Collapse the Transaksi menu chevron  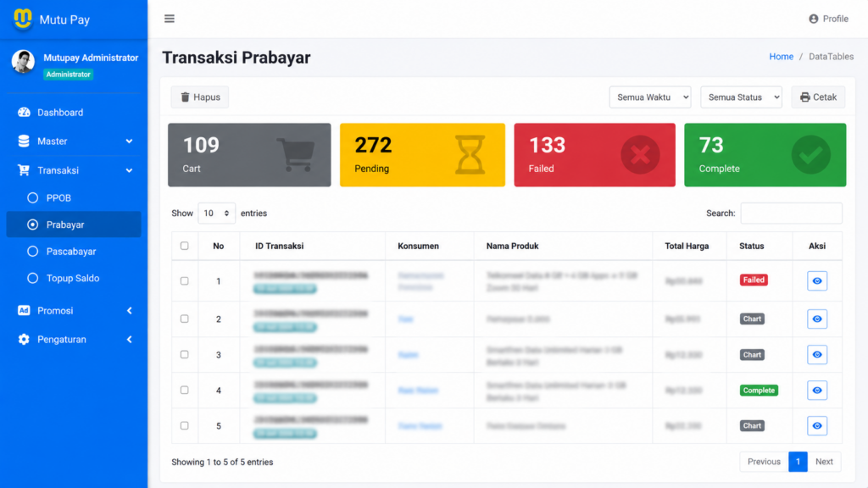coord(129,170)
